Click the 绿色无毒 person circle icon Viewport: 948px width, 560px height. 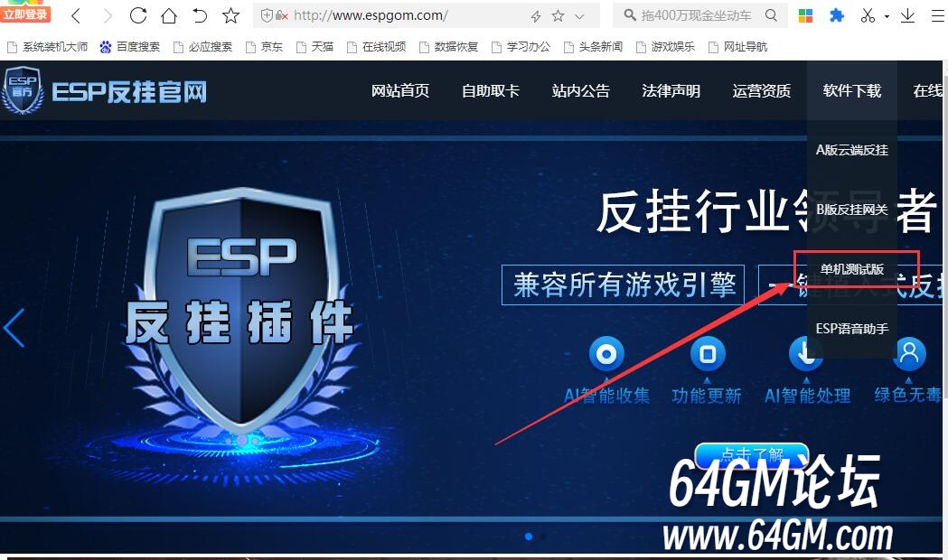pyautogui.click(x=909, y=353)
